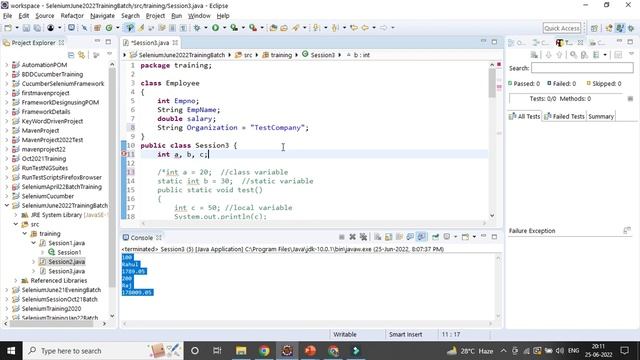
Task: Open the Refactor menu
Action: [x=72, y=16]
